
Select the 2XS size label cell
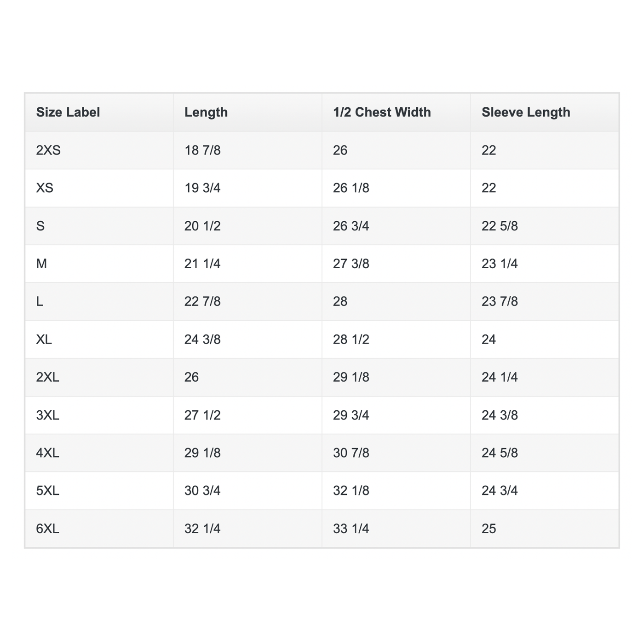click(48, 150)
